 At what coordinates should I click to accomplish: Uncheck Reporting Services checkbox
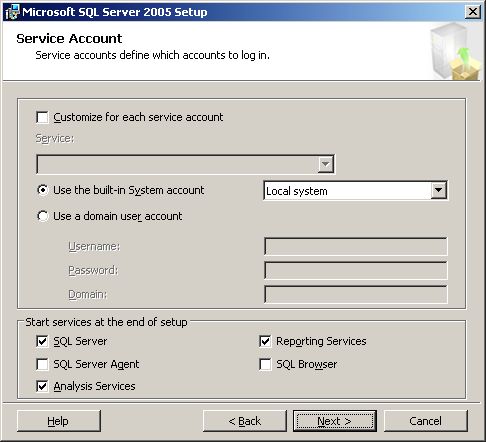(265, 341)
